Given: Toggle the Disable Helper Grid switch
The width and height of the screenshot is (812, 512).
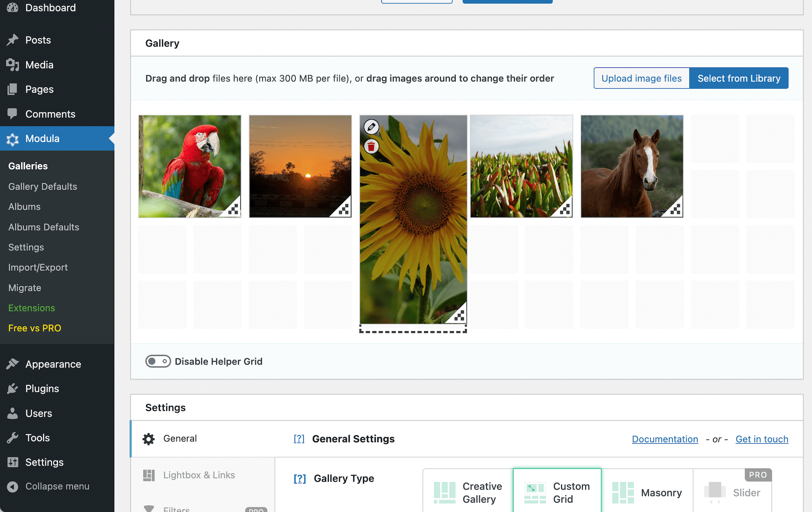Looking at the screenshot, I should click(x=158, y=361).
